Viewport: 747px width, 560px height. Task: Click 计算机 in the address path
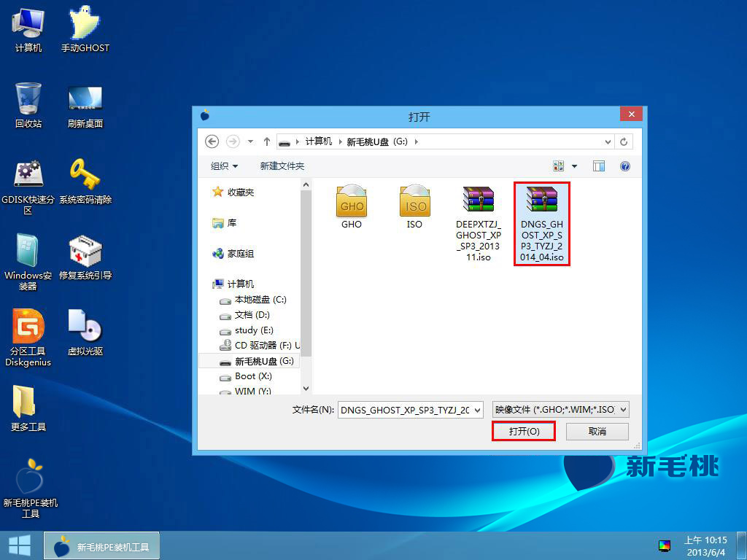(319, 141)
